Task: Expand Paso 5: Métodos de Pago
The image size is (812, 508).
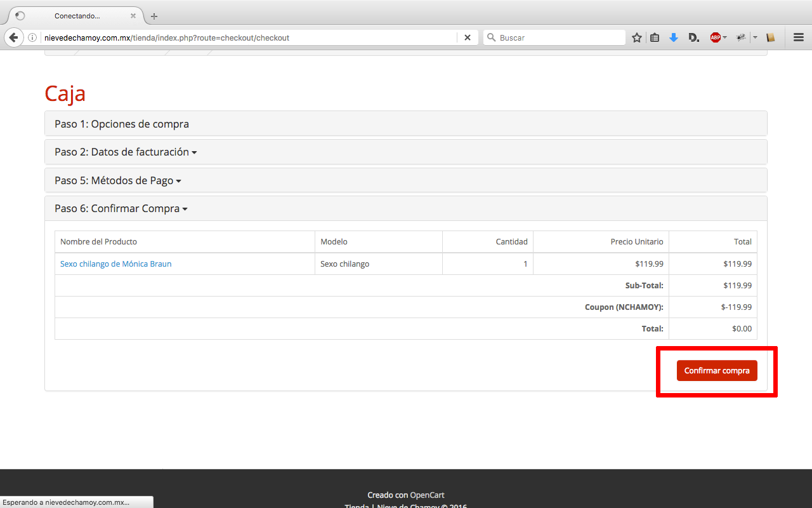Action: click(x=406, y=180)
